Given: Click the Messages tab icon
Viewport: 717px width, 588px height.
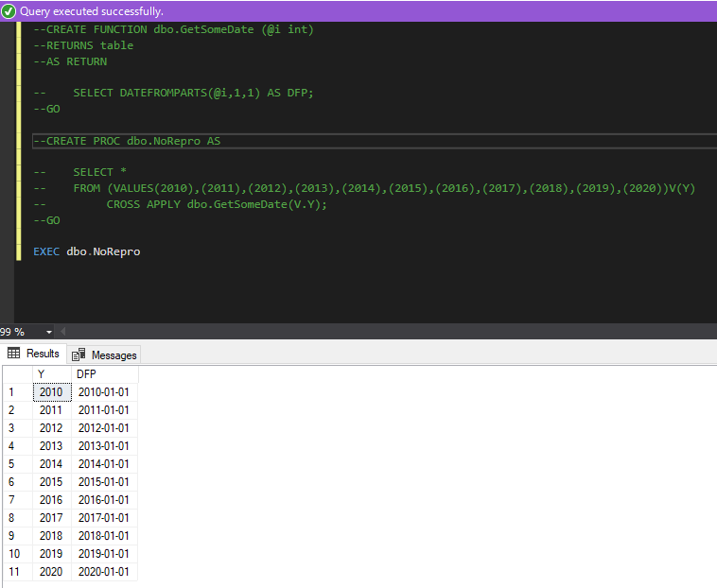Looking at the screenshot, I should (x=79, y=355).
